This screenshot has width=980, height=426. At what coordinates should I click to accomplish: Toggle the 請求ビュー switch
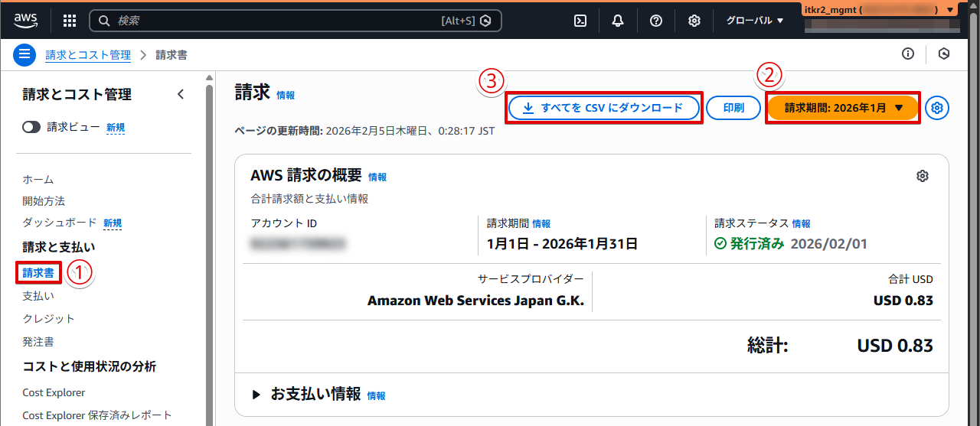click(x=31, y=128)
